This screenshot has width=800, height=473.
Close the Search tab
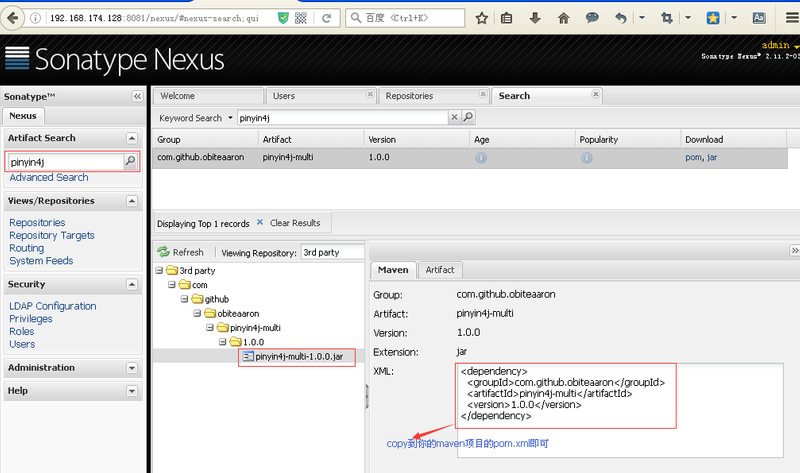pos(595,94)
